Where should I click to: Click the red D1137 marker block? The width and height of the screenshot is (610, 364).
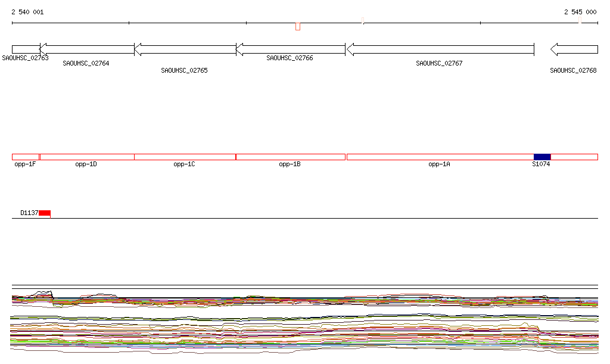click(x=45, y=213)
